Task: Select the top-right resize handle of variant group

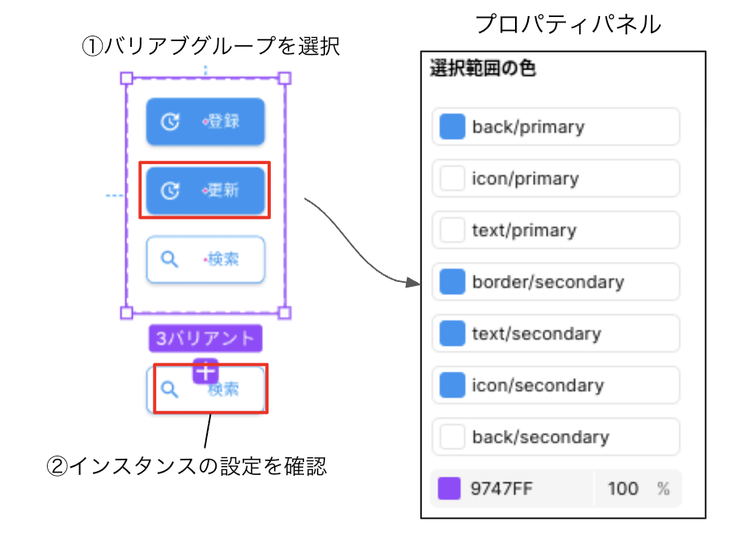Action: click(285, 78)
